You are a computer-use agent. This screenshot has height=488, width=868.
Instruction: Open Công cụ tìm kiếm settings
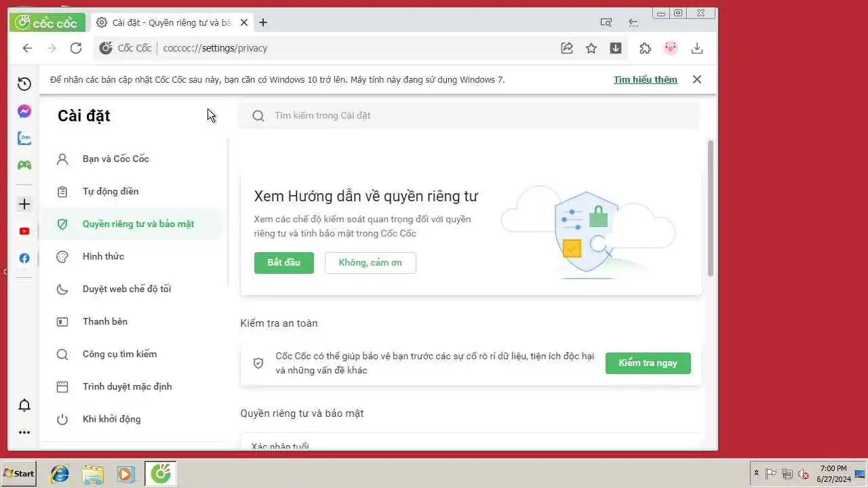click(x=132, y=354)
